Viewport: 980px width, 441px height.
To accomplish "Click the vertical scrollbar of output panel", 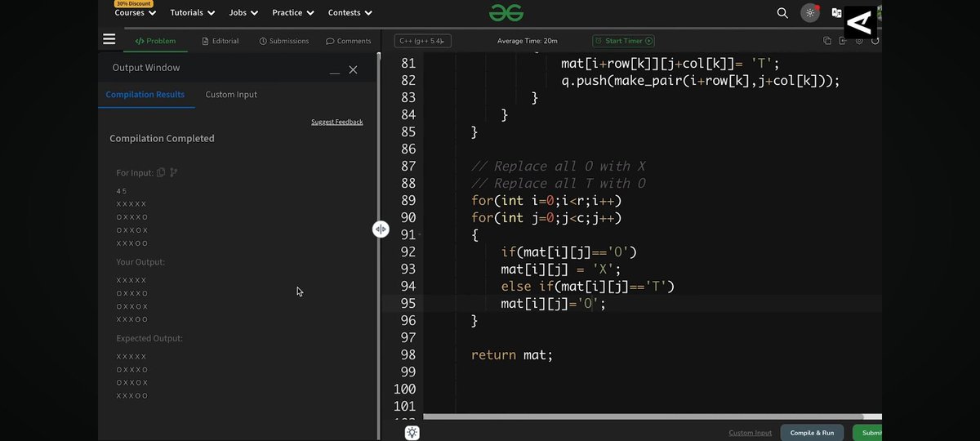I will pyautogui.click(x=377, y=245).
